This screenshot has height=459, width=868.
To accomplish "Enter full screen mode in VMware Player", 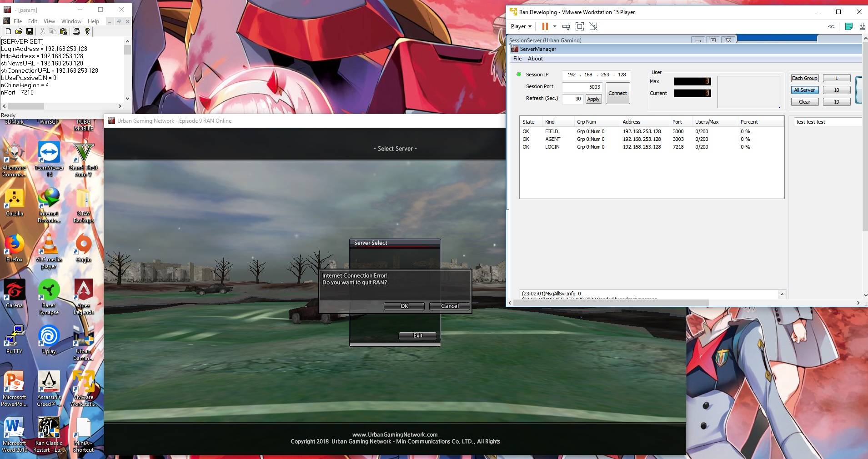I will pos(580,26).
